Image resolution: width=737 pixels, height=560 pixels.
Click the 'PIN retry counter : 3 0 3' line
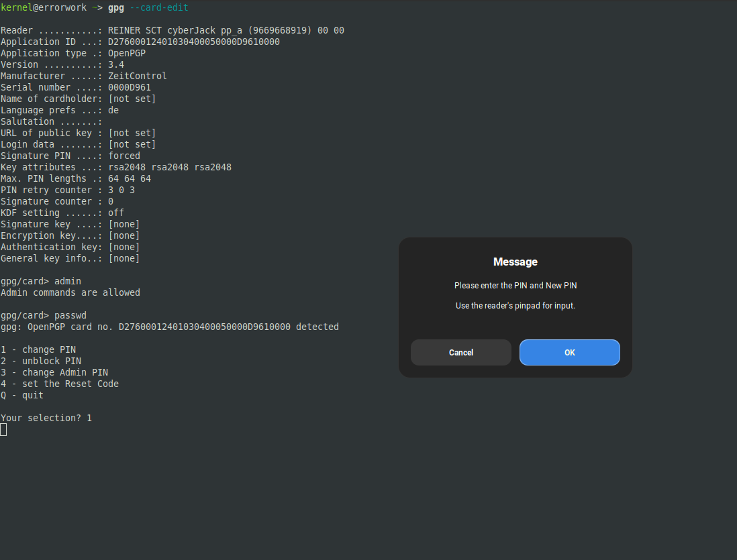(x=68, y=190)
